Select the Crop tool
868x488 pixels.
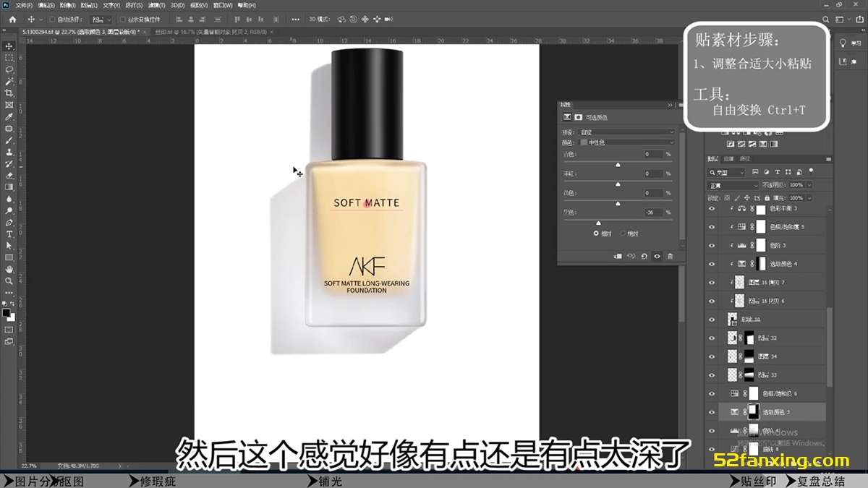[9, 93]
